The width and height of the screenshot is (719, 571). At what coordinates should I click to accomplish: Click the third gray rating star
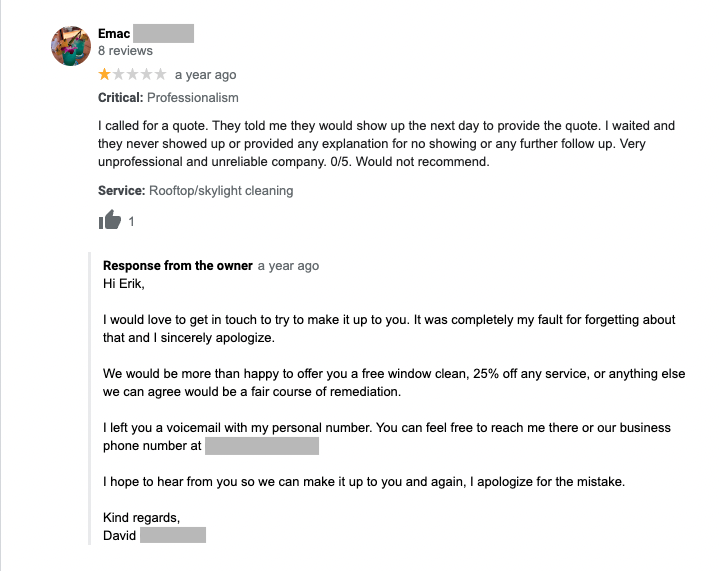coord(133,75)
